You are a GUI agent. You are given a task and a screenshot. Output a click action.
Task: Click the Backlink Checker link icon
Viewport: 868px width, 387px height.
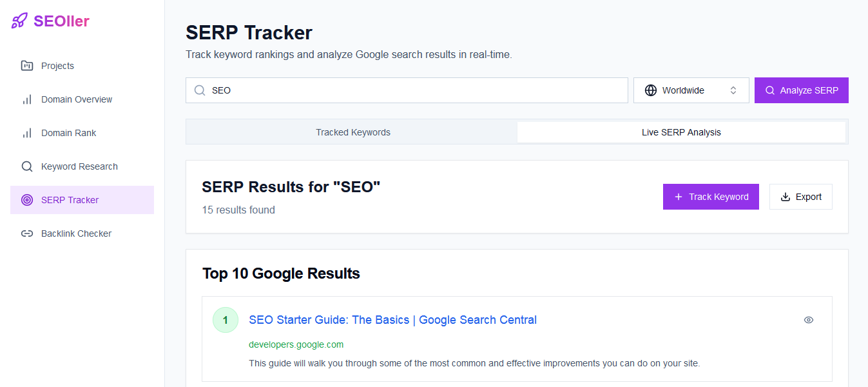click(26, 233)
